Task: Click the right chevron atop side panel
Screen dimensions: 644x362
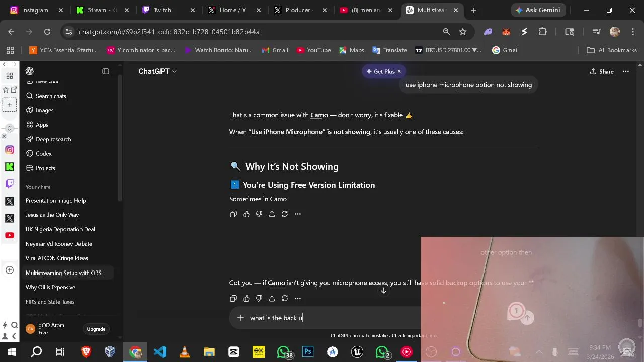Action: (16, 64)
